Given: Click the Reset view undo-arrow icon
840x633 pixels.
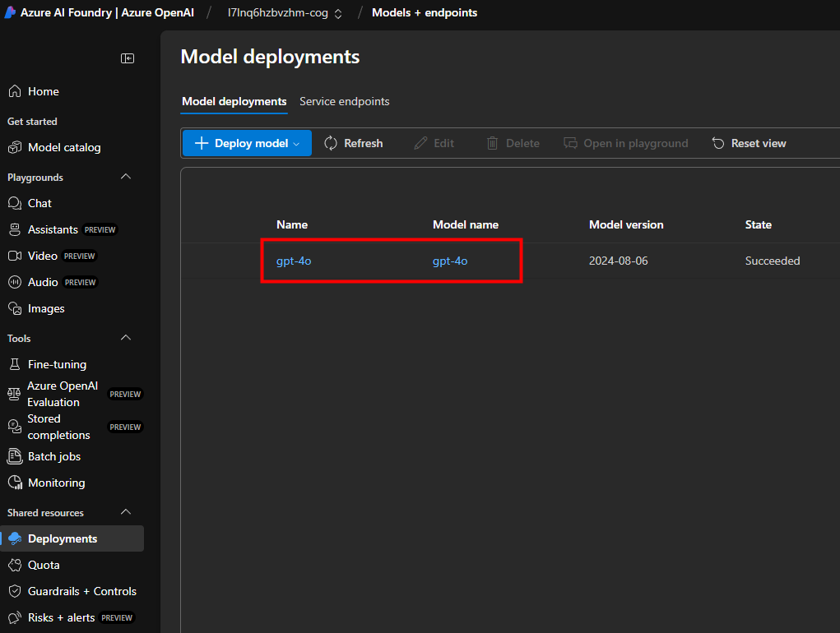Looking at the screenshot, I should click(718, 143).
